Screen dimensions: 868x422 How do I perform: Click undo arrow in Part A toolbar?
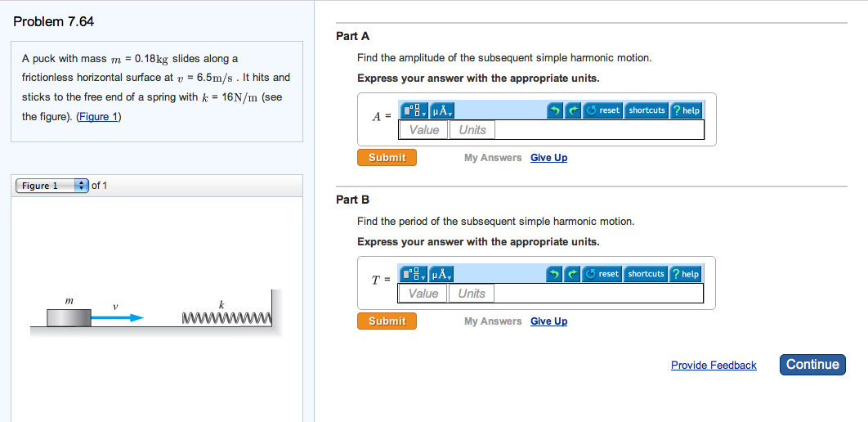(555, 110)
